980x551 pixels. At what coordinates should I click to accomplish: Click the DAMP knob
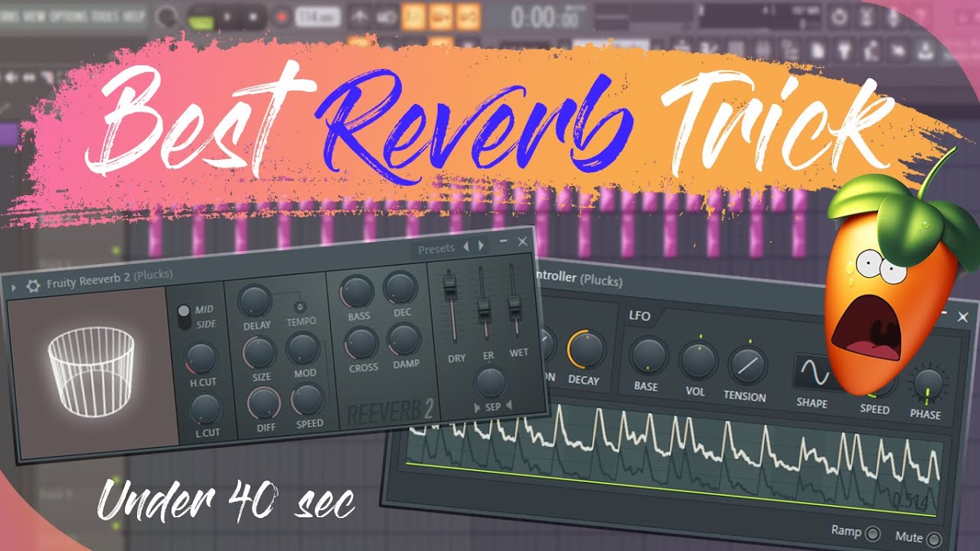point(404,339)
